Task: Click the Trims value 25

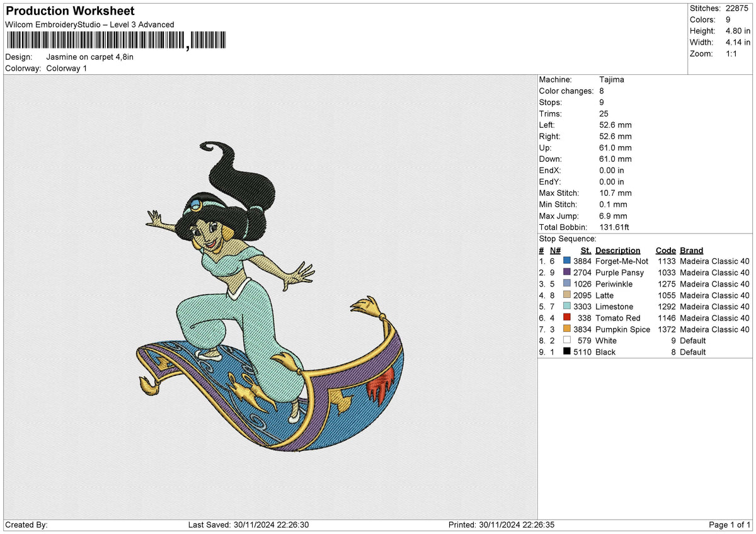Action: pyautogui.click(x=604, y=113)
